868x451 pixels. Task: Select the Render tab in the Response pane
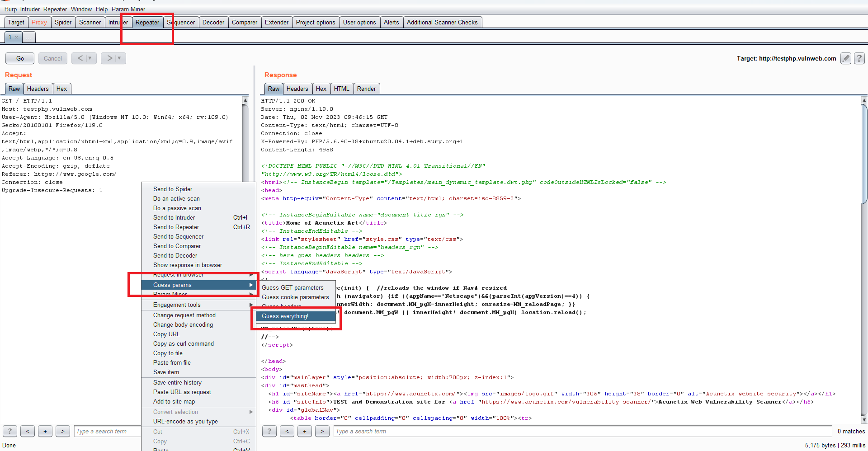tap(367, 89)
